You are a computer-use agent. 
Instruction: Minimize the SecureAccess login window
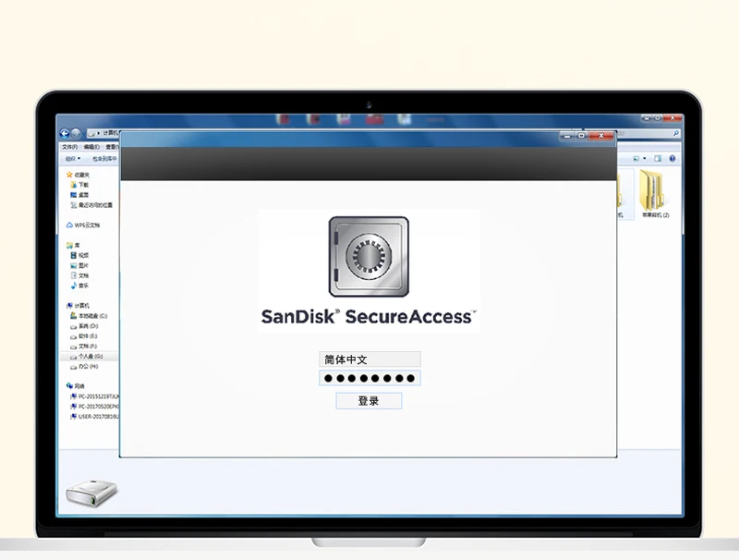(x=567, y=136)
